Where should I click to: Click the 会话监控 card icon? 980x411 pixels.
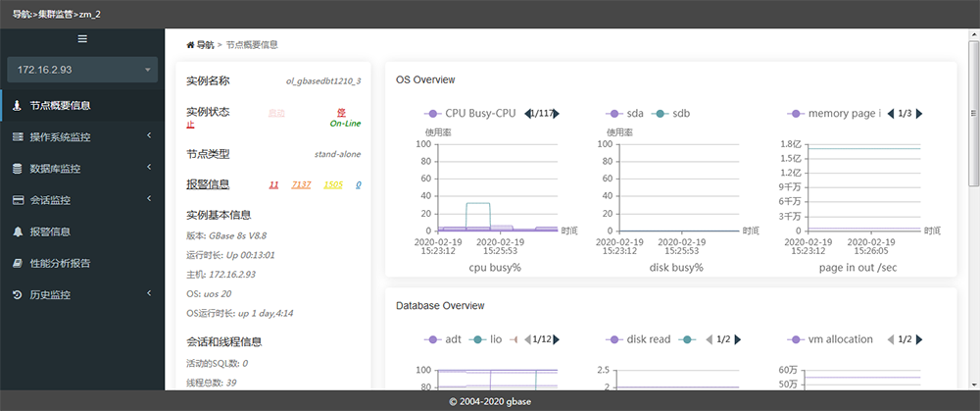pyautogui.click(x=18, y=200)
